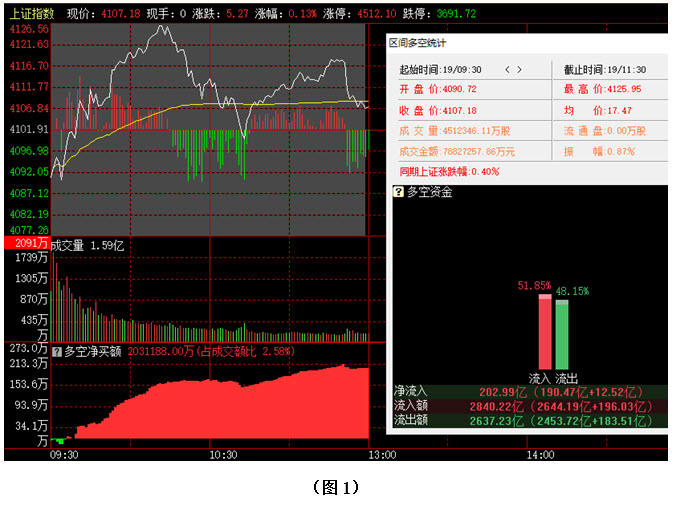674x509 pixels.
Task: Click the 09:30 time axis marker
Action: [62, 455]
